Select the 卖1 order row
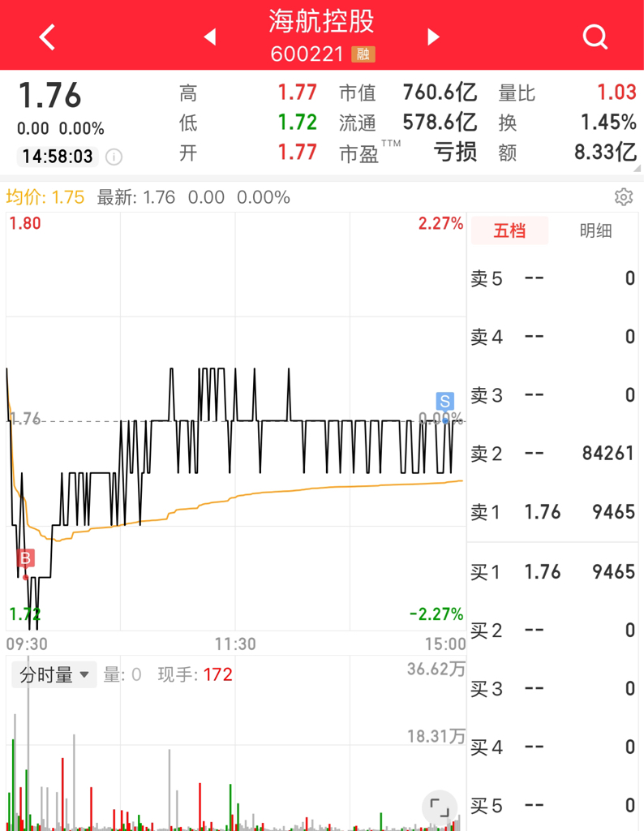 tap(552, 512)
